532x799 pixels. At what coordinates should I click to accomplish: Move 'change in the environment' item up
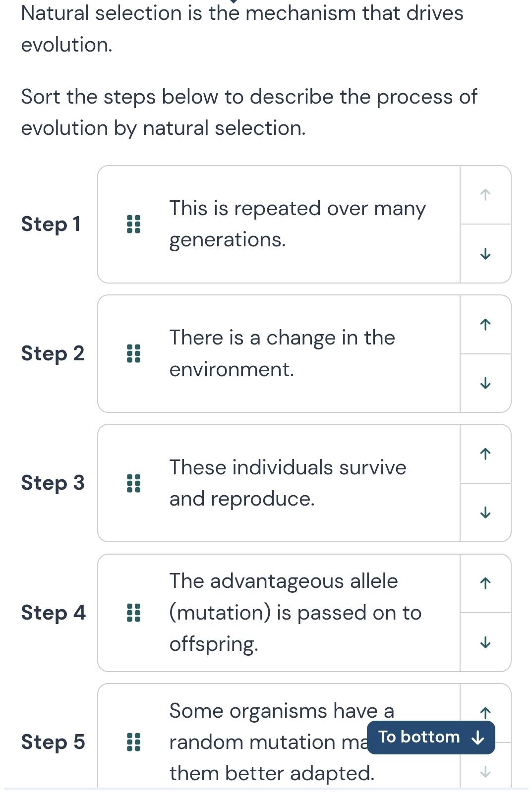[485, 325]
